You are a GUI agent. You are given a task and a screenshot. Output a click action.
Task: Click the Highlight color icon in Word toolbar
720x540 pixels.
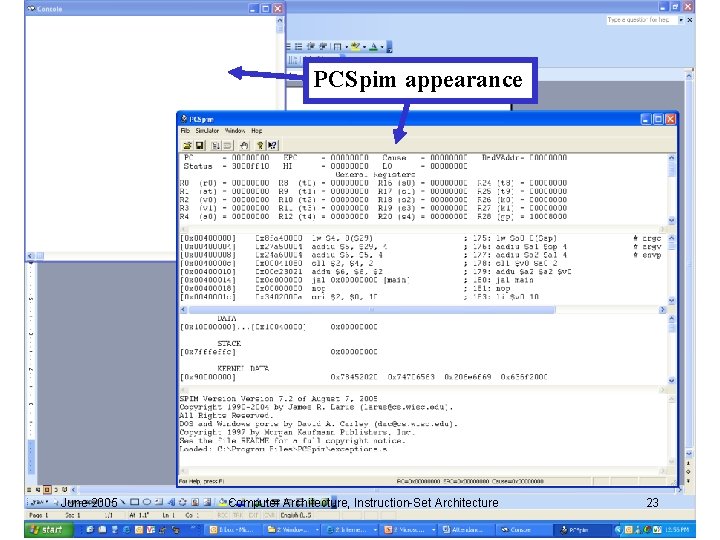point(355,46)
